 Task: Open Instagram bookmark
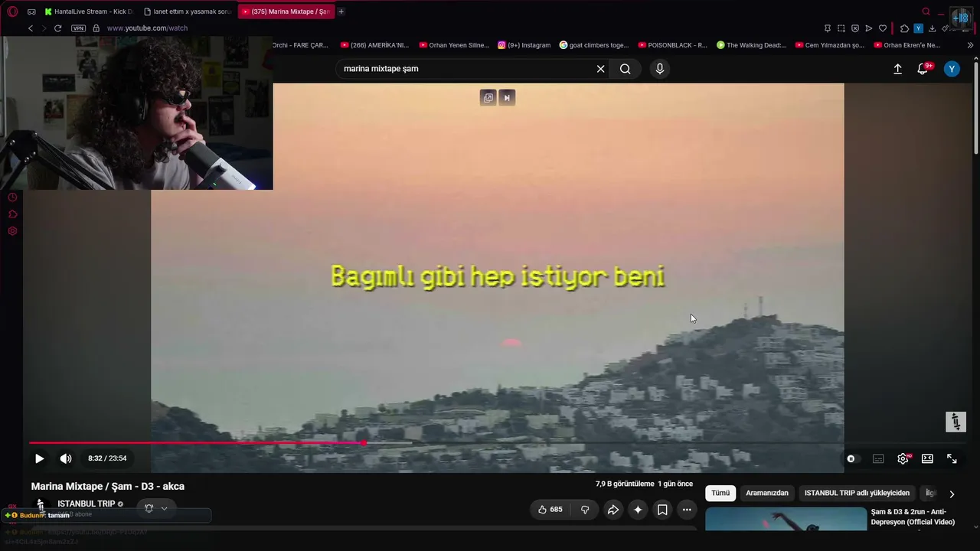[524, 45]
